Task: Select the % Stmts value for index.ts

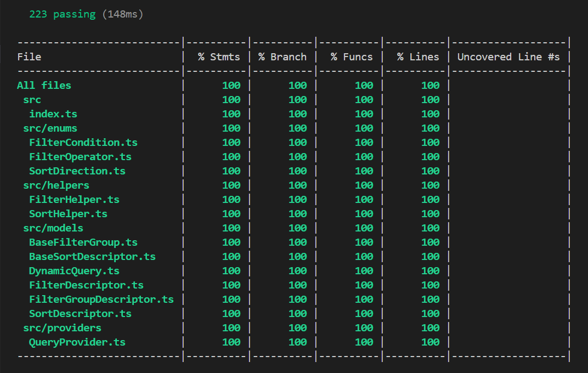Action: pos(231,114)
